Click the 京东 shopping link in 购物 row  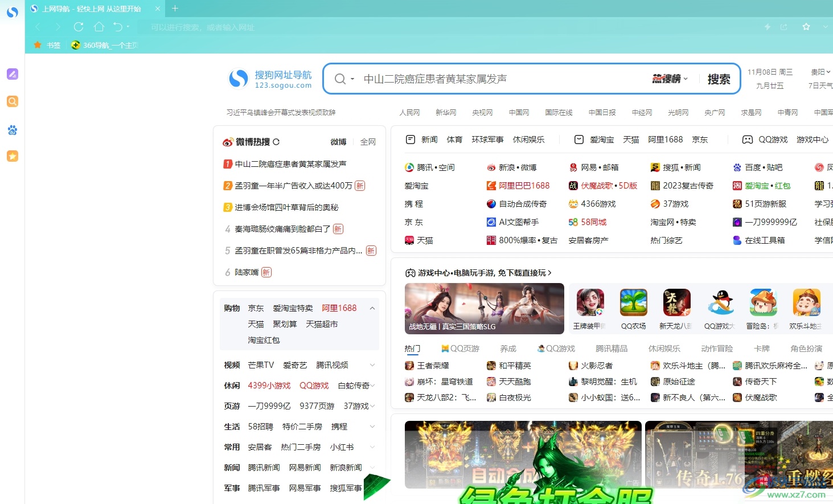[x=256, y=308]
